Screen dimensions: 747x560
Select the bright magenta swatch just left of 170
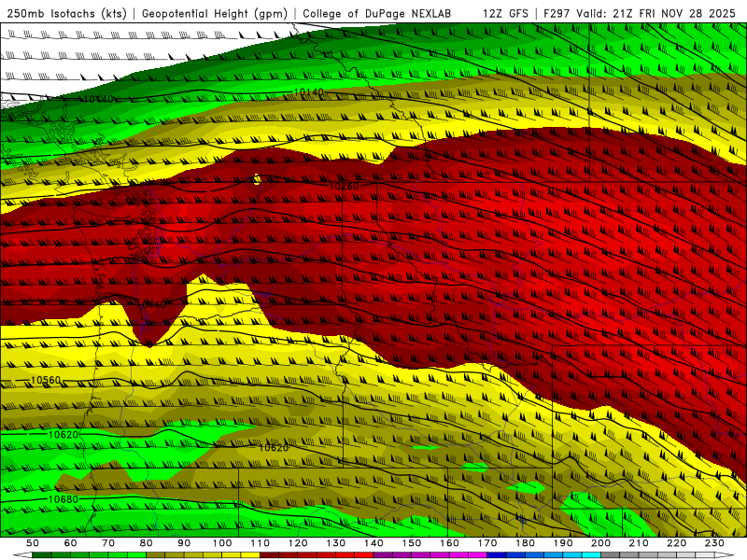coord(478,555)
